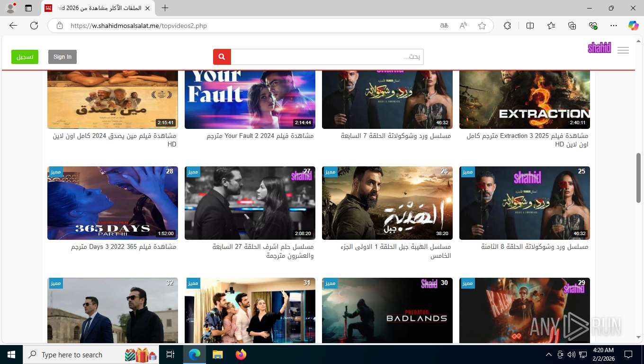Open thumbnail number 31 selfie group
This screenshot has width=644, height=364.
[250, 310]
